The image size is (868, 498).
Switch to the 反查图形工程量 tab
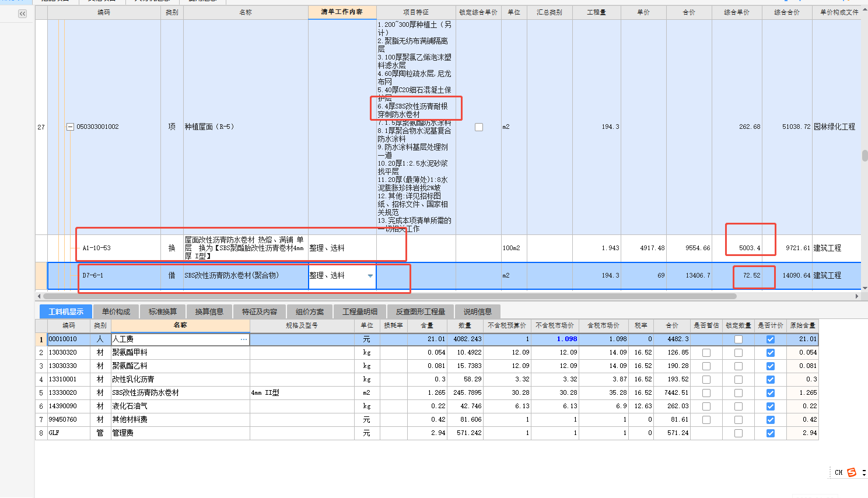coord(421,312)
